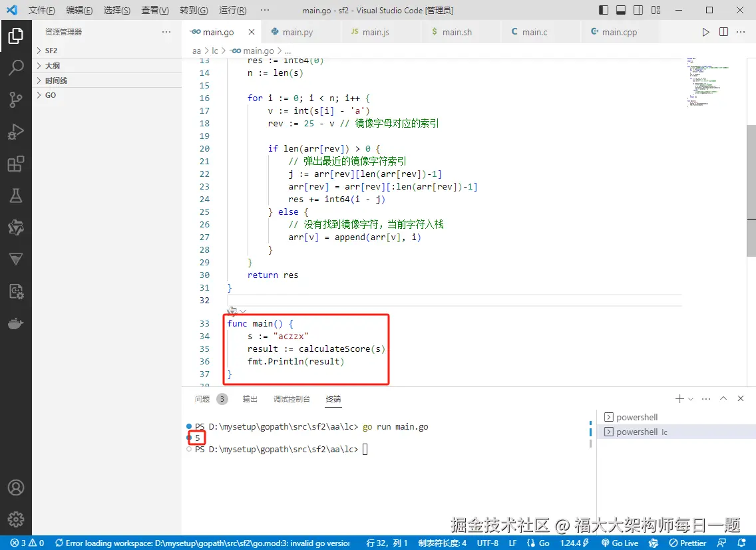
Task: Expand the 大纲 outline section
Action: tap(107, 66)
